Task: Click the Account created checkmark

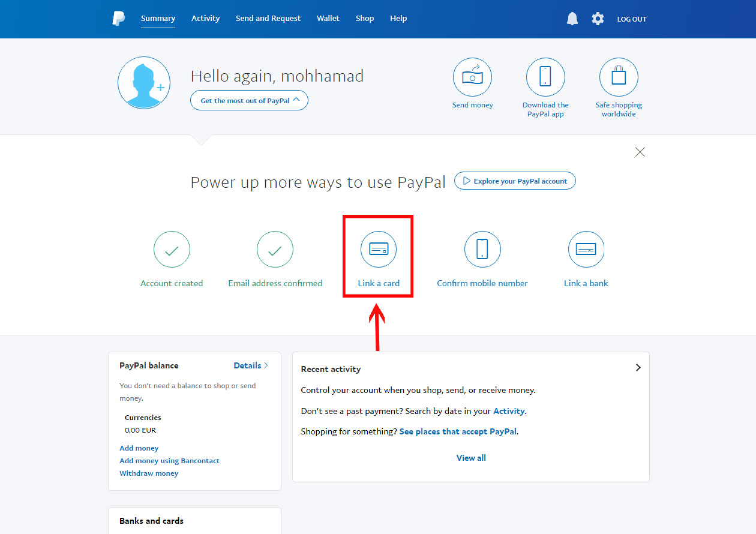Action: pyautogui.click(x=172, y=249)
